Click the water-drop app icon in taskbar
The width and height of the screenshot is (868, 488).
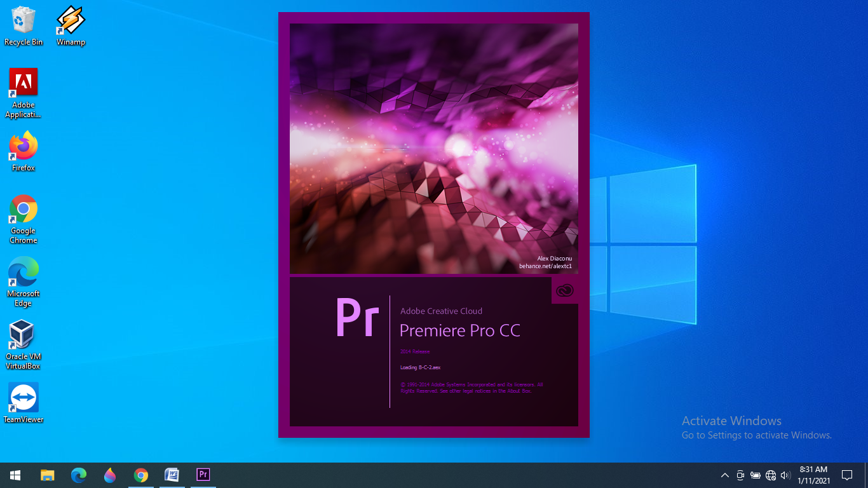point(110,475)
